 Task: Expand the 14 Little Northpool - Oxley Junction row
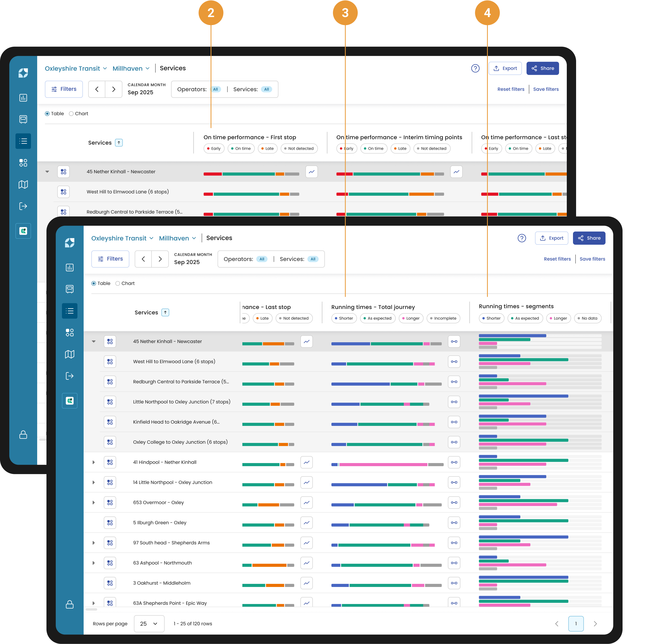(x=93, y=482)
